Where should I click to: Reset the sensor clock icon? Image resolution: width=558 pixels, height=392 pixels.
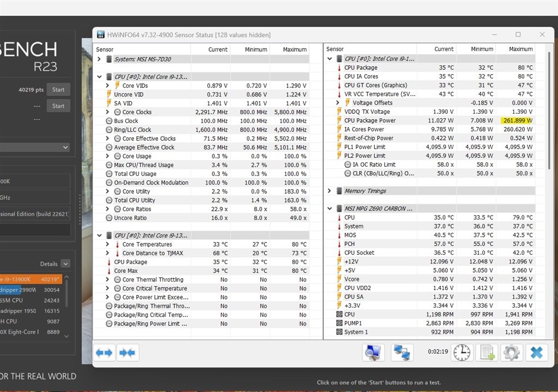click(462, 352)
